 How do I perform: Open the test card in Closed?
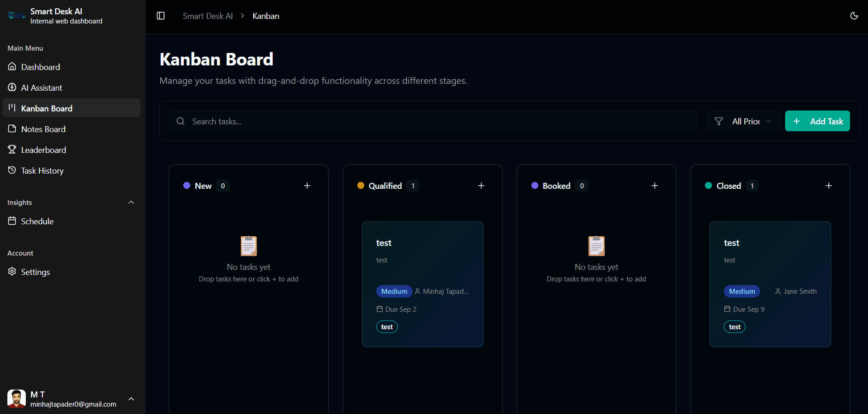(770, 284)
